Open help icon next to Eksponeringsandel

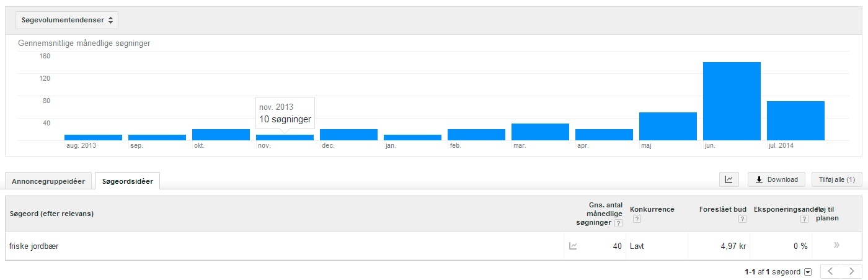[x=805, y=219]
